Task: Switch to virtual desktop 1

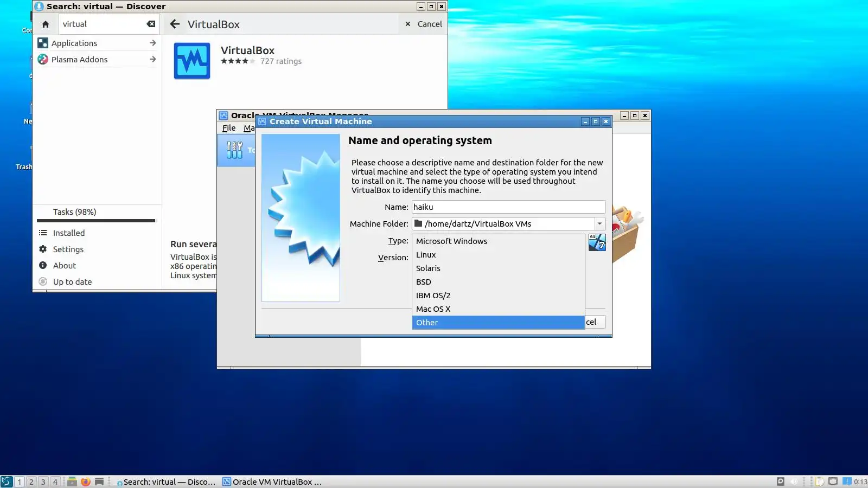Action: tap(20, 481)
